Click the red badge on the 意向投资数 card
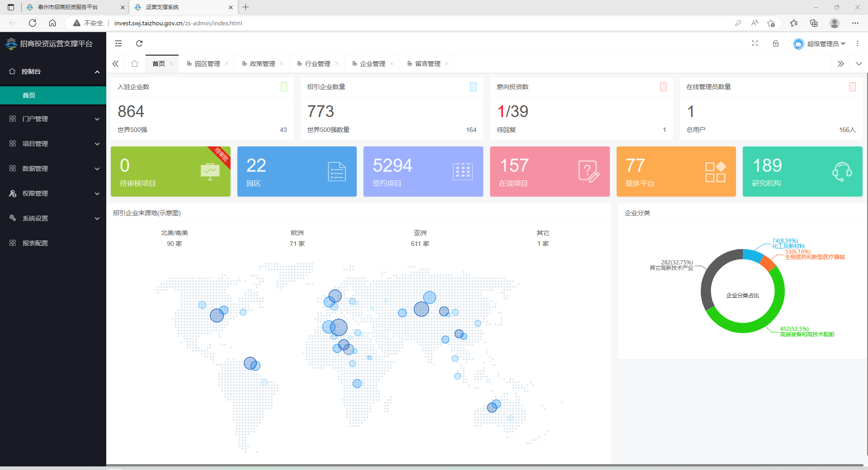Viewport: 868px width, 470px height. click(x=663, y=87)
